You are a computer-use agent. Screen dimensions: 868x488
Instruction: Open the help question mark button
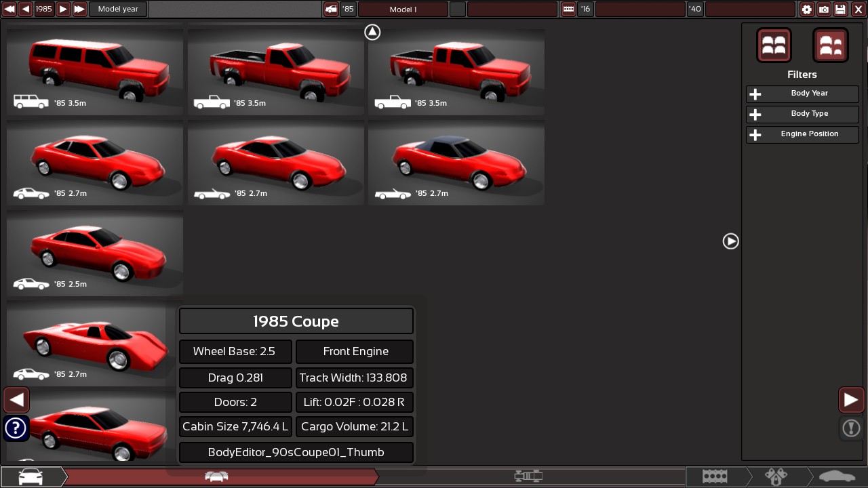[x=16, y=428]
